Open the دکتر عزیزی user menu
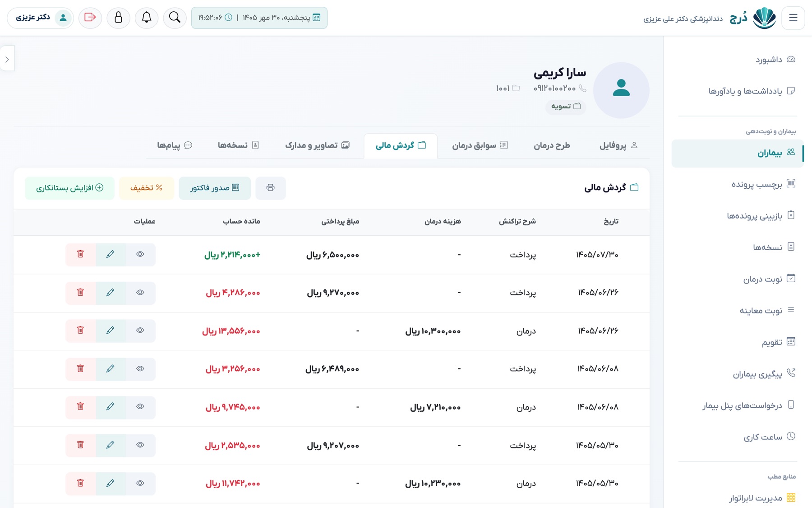The height and width of the screenshot is (508, 812). (40, 18)
